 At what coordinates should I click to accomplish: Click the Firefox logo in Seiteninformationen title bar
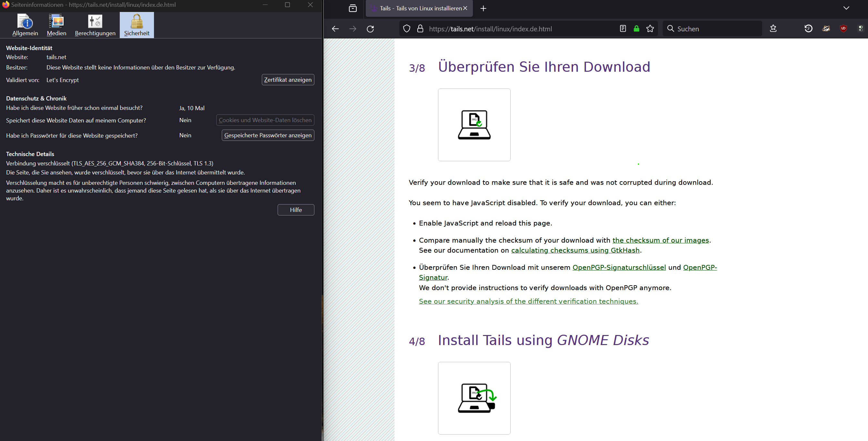tap(5, 5)
